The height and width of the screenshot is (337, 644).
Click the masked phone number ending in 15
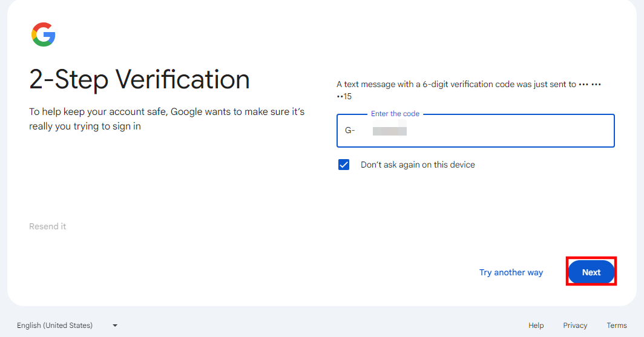pos(344,96)
